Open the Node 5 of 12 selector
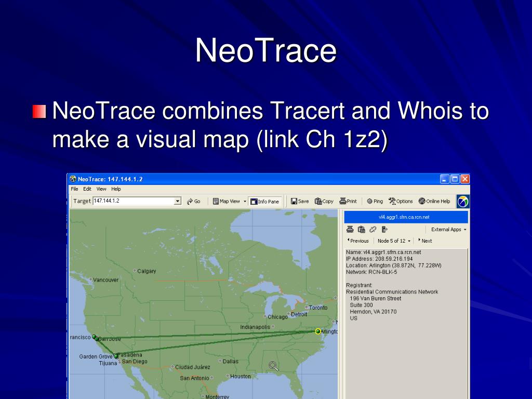This screenshot has height=399, width=532. (394, 241)
